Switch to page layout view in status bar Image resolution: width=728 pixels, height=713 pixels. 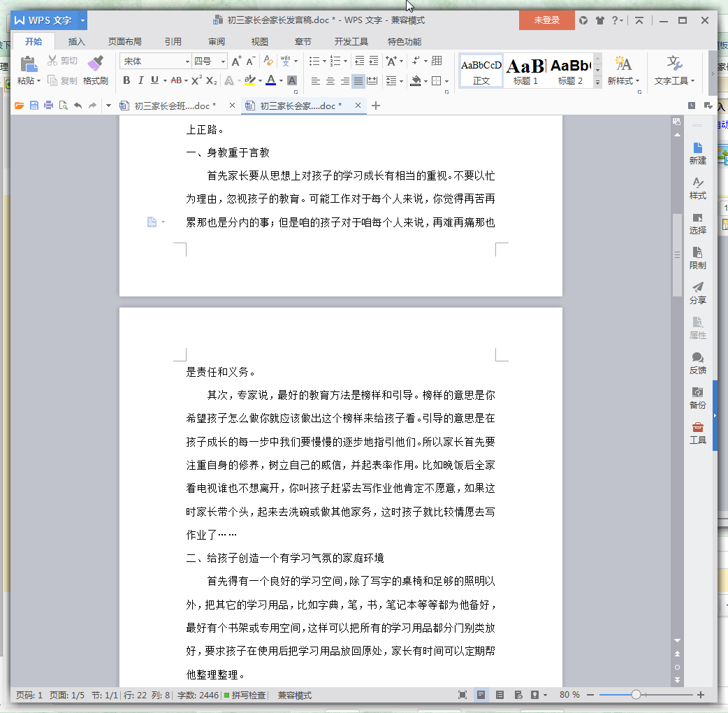[481, 695]
